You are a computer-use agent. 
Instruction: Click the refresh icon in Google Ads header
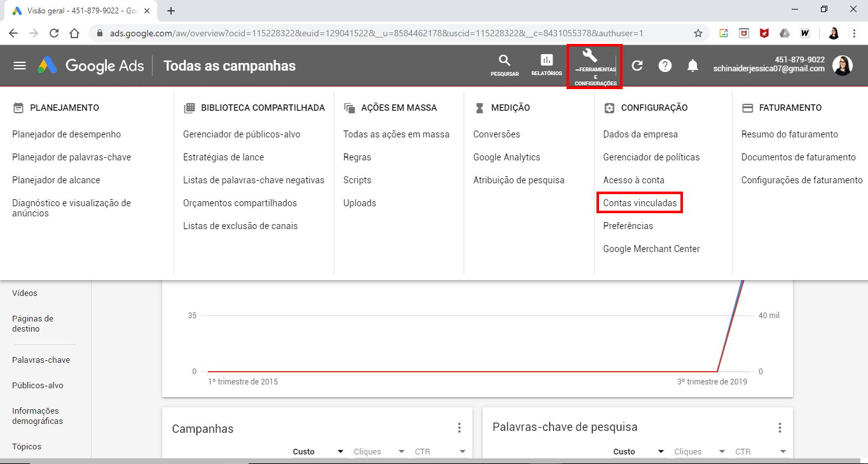[x=637, y=66]
